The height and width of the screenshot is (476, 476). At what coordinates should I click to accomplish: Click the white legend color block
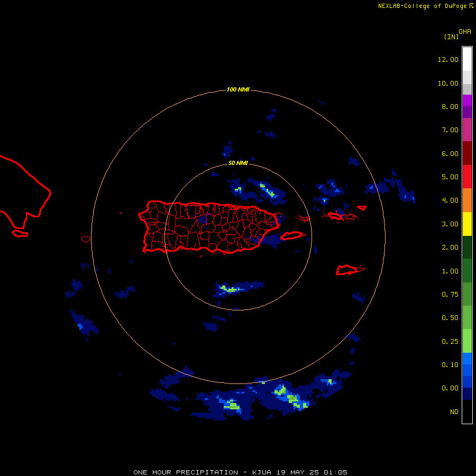click(x=467, y=59)
